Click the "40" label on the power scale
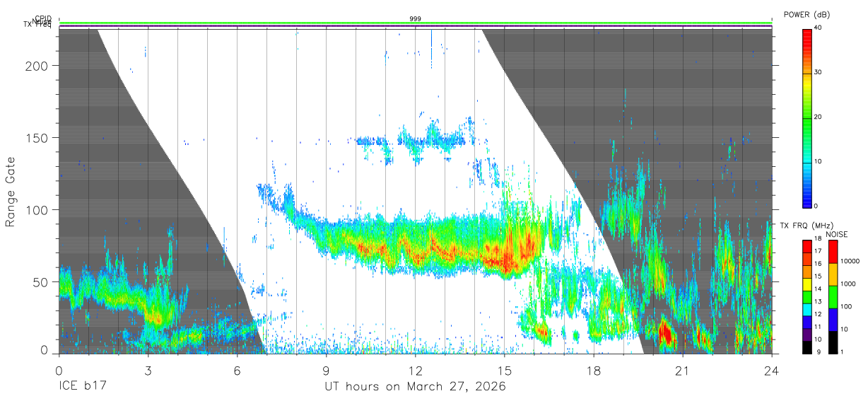 click(817, 28)
